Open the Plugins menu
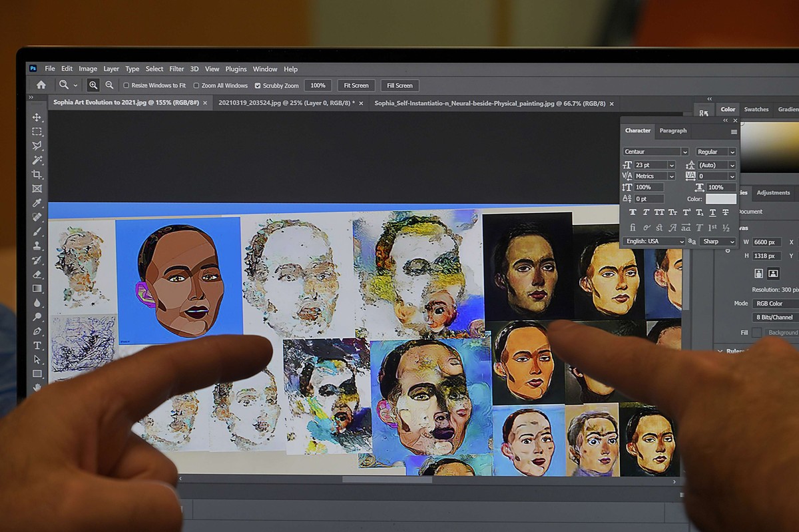This screenshot has width=799, height=532. tap(236, 69)
